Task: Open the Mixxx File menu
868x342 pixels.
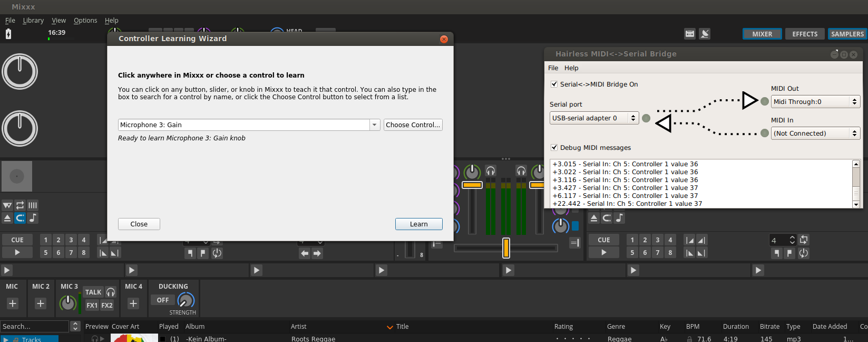Action: point(10,21)
